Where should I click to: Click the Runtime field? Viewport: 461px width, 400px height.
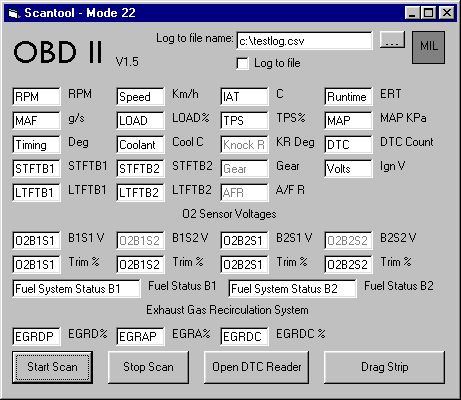pos(348,97)
